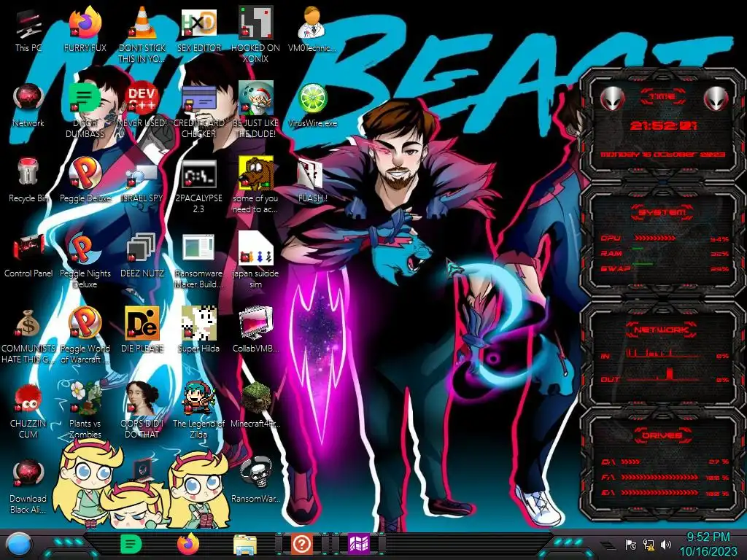Click the 21:52 time readout in widget
This screenshot has width=747, height=560.
pyautogui.click(x=663, y=126)
